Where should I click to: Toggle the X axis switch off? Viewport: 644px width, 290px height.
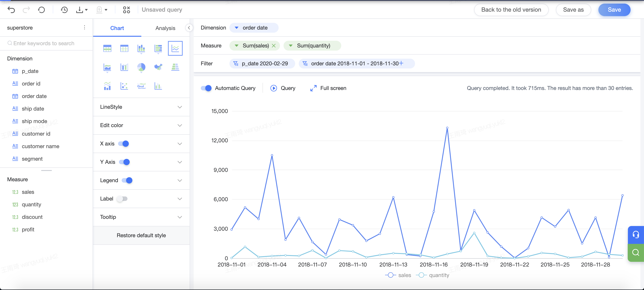click(123, 144)
